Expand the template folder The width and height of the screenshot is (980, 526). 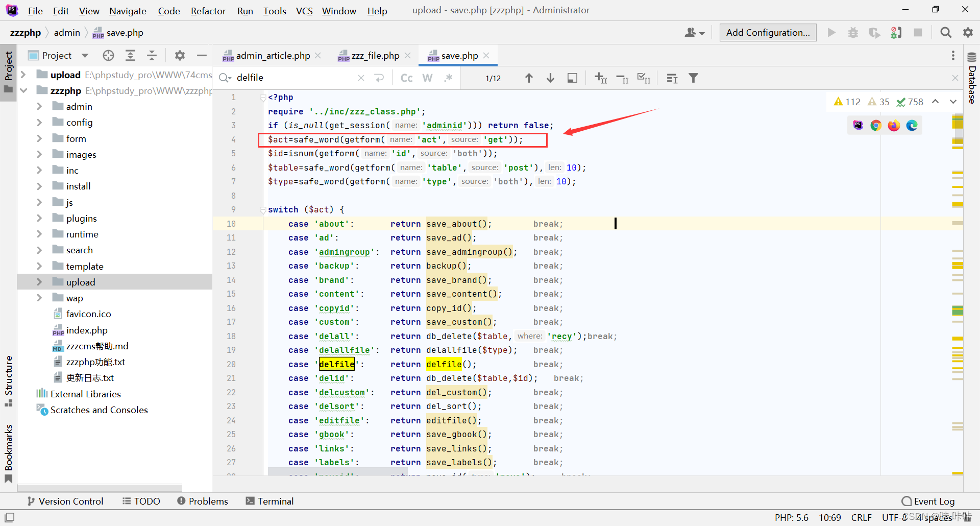coord(39,266)
